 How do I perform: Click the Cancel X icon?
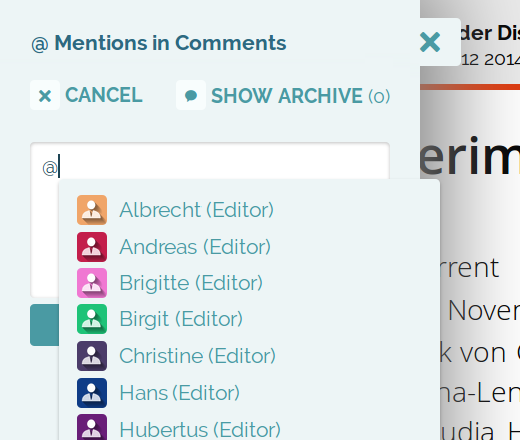[45, 95]
